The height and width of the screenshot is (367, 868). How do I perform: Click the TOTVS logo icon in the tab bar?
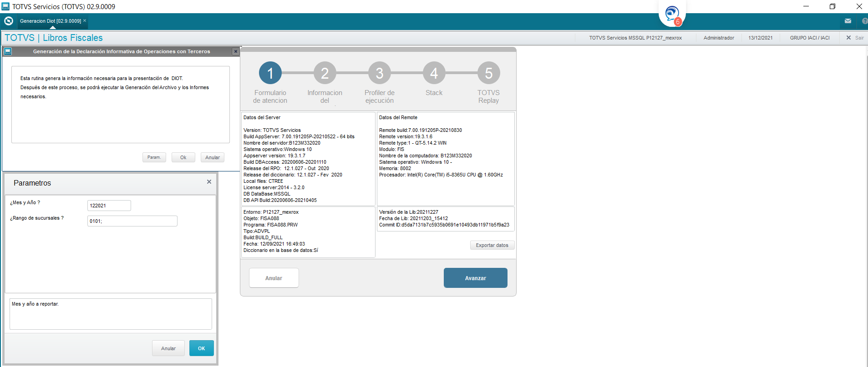click(x=8, y=21)
